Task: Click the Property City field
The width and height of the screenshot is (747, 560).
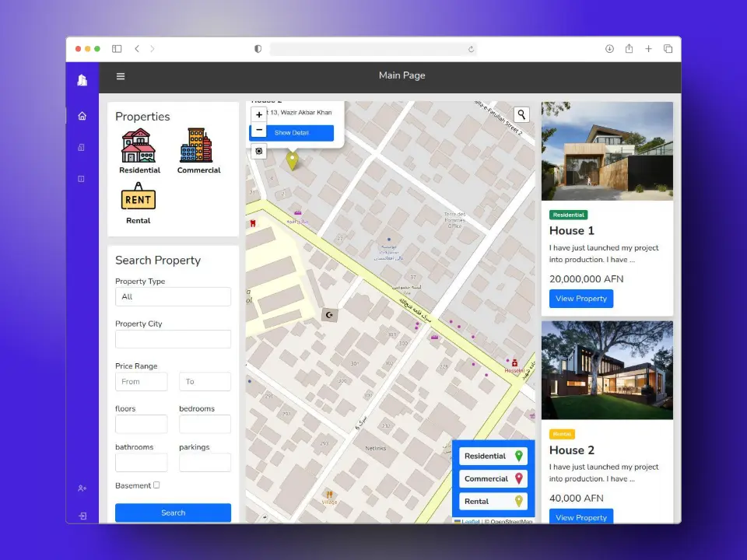Action: [x=173, y=339]
